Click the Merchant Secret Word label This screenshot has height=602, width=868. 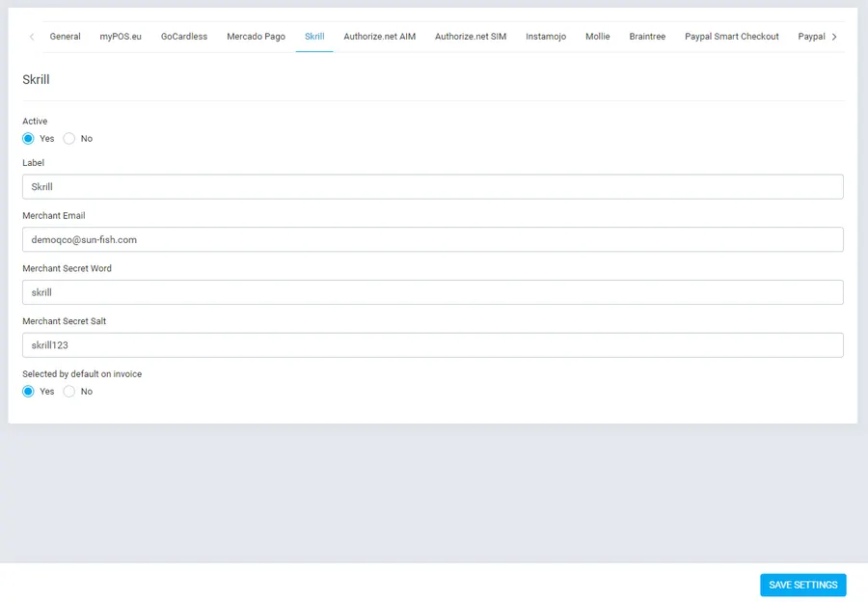[67, 268]
